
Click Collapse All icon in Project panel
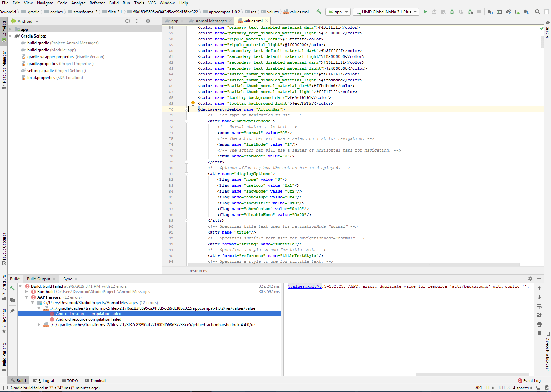[x=137, y=21]
